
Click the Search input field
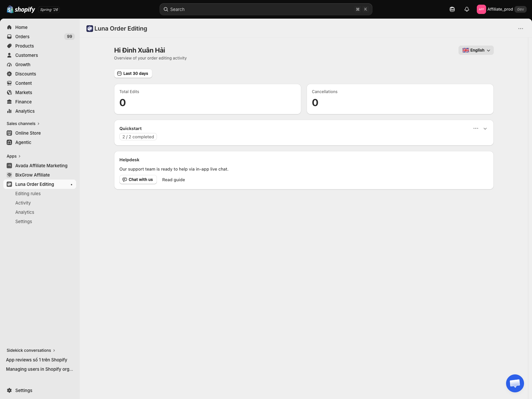pyautogui.click(x=266, y=9)
